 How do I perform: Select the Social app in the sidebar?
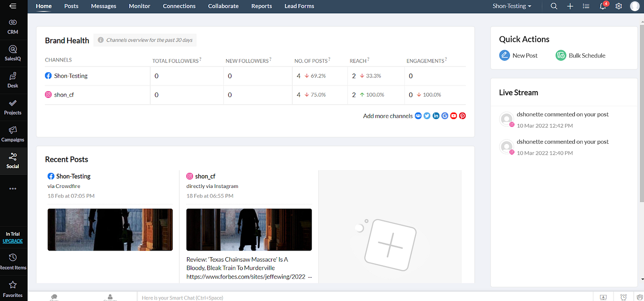click(x=13, y=161)
